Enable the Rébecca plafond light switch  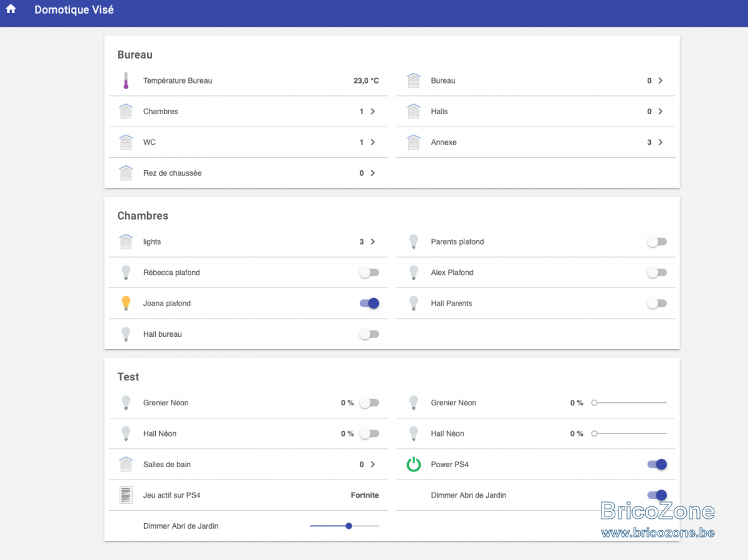click(x=369, y=273)
